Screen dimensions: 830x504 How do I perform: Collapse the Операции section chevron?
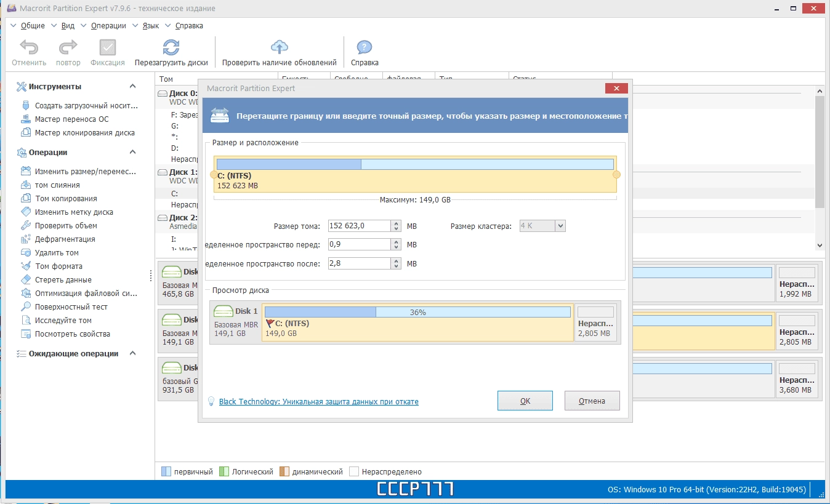pyautogui.click(x=132, y=153)
